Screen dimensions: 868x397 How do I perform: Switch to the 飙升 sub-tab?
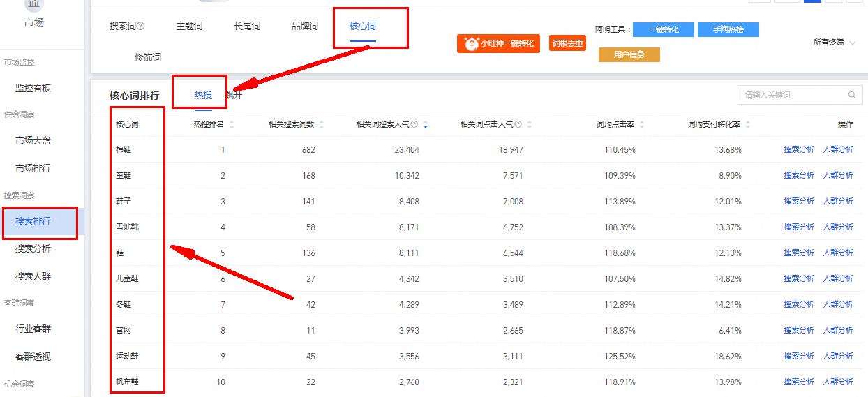(x=234, y=95)
